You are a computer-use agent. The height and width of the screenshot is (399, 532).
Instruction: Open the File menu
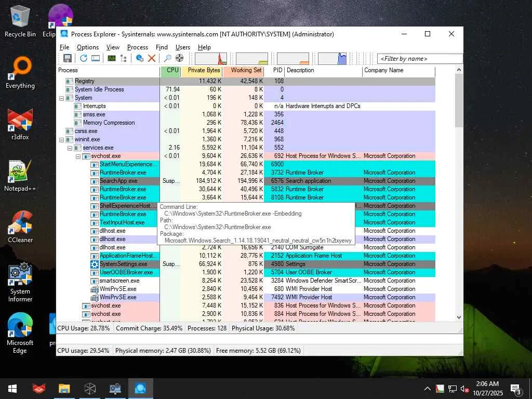(64, 47)
